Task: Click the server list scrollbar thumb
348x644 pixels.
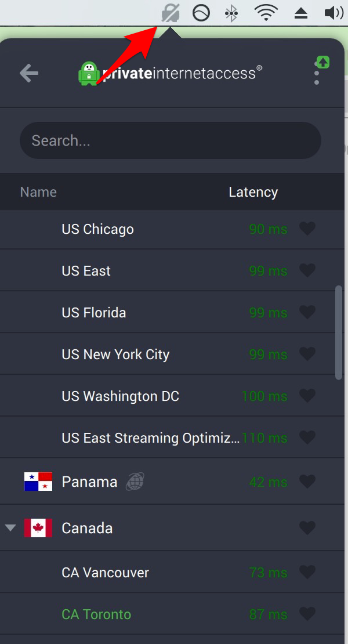Action: click(x=339, y=332)
